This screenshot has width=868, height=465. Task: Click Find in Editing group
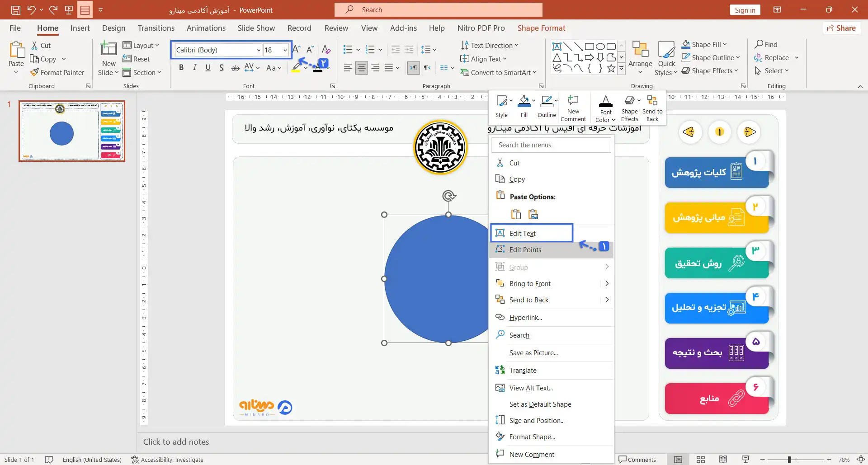(x=766, y=44)
